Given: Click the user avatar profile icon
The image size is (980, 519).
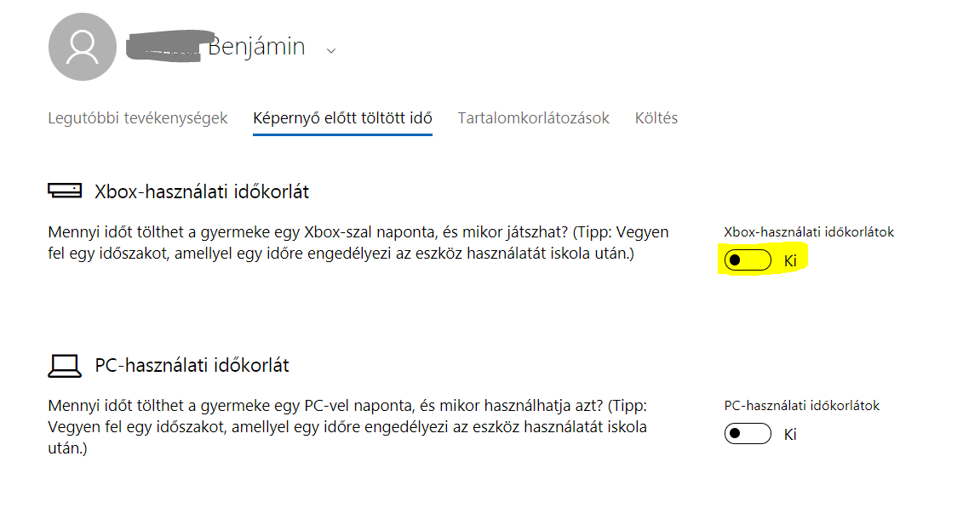Looking at the screenshot, I should coord(83,48).
